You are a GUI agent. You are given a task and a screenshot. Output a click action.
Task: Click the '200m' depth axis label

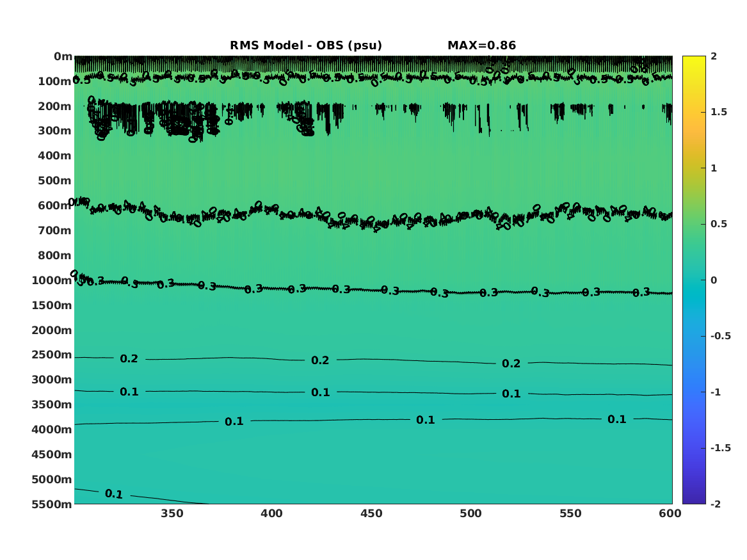coord(55,106)
